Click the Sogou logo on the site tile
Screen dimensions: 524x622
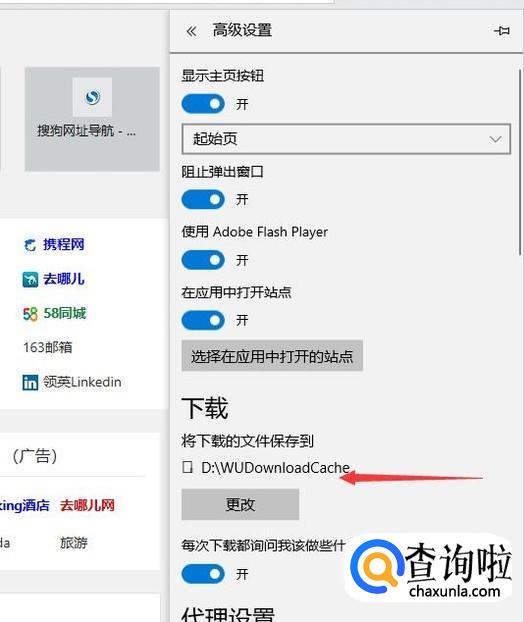(x=92, y=97)
